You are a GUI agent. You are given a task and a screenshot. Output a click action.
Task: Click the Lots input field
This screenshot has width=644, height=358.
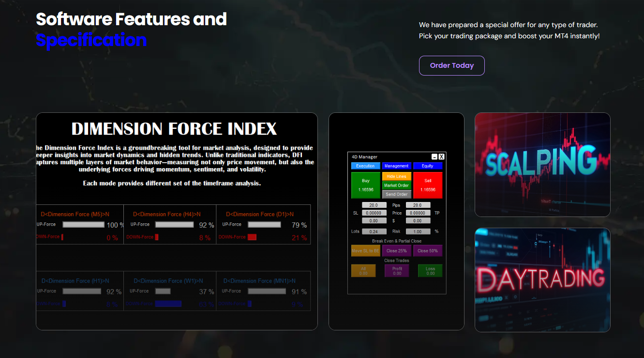[374, 232]
